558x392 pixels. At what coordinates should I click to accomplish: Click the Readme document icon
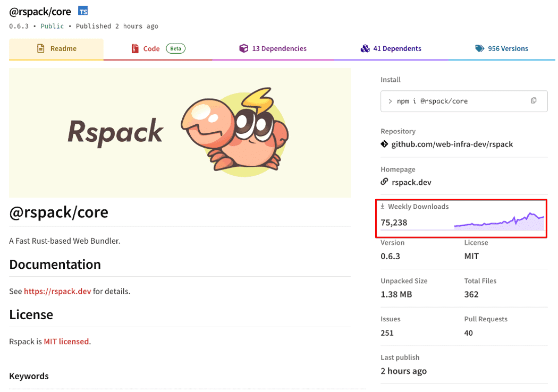(41, 48)
